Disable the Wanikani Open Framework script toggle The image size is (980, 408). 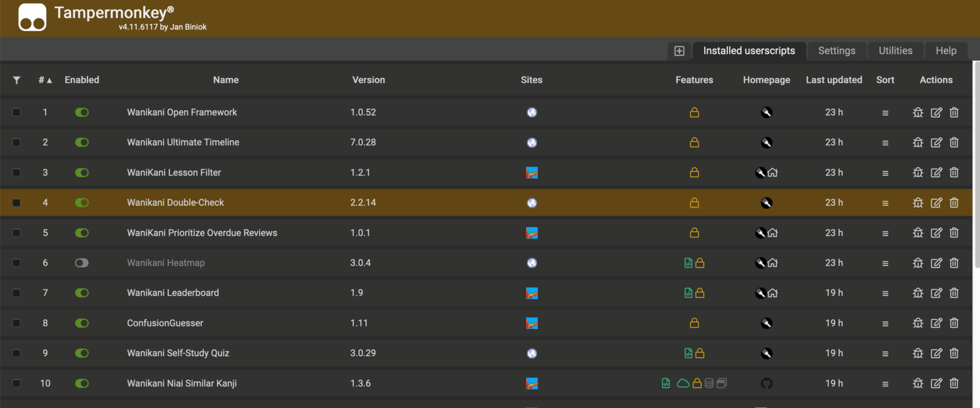coord(82,113)
